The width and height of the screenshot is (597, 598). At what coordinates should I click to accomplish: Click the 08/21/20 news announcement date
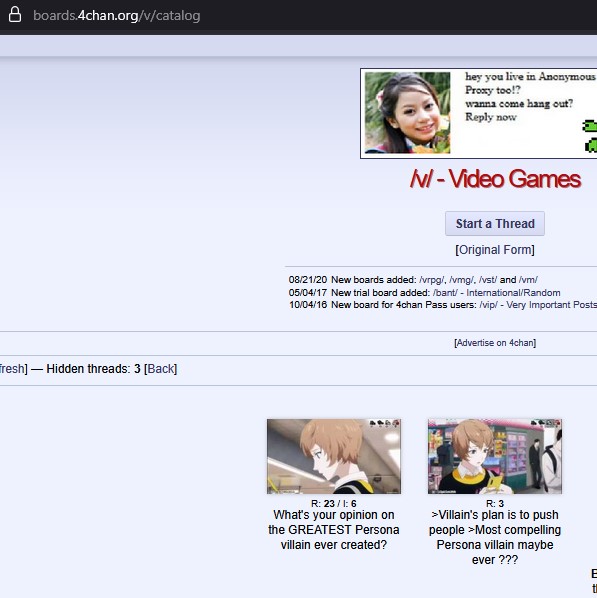tap(308, 280)
